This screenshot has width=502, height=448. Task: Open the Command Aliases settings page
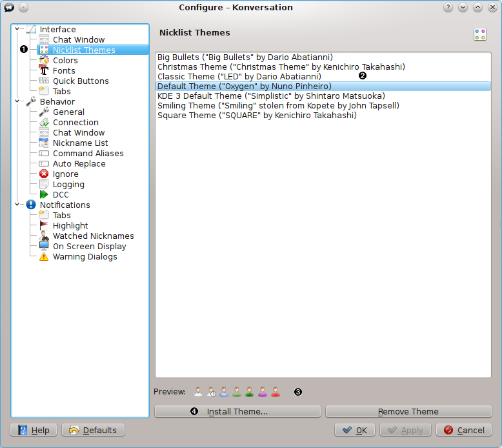coord(88,153)
